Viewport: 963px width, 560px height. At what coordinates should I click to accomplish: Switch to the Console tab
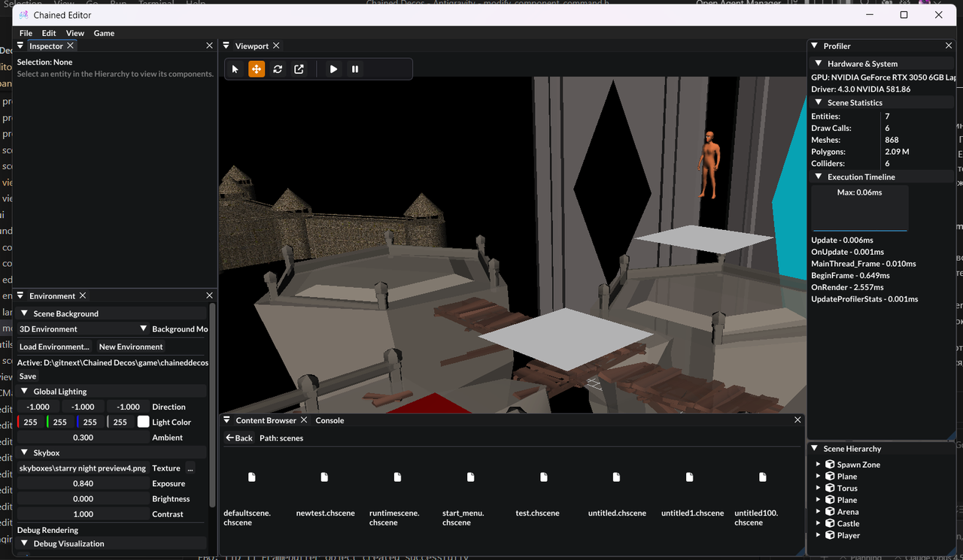[330, 420]
